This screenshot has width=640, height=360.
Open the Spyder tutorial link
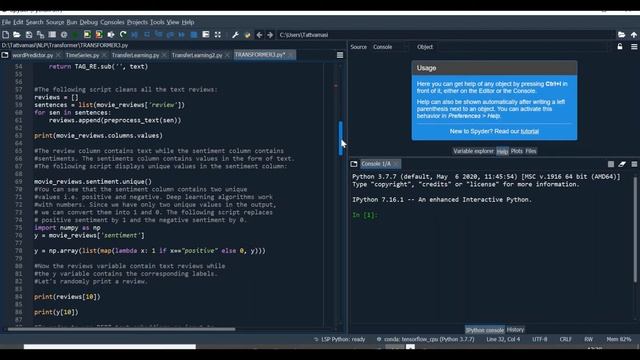(x=529, y=131)
